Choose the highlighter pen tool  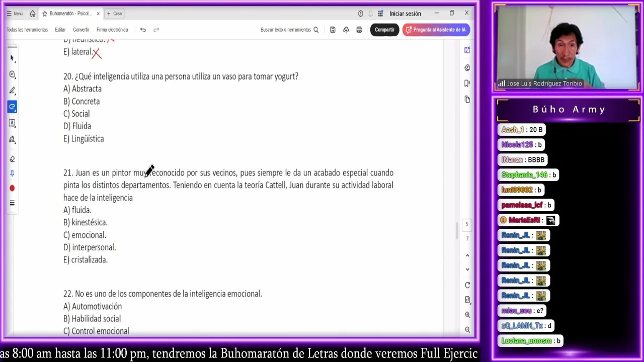pos(12,90)
